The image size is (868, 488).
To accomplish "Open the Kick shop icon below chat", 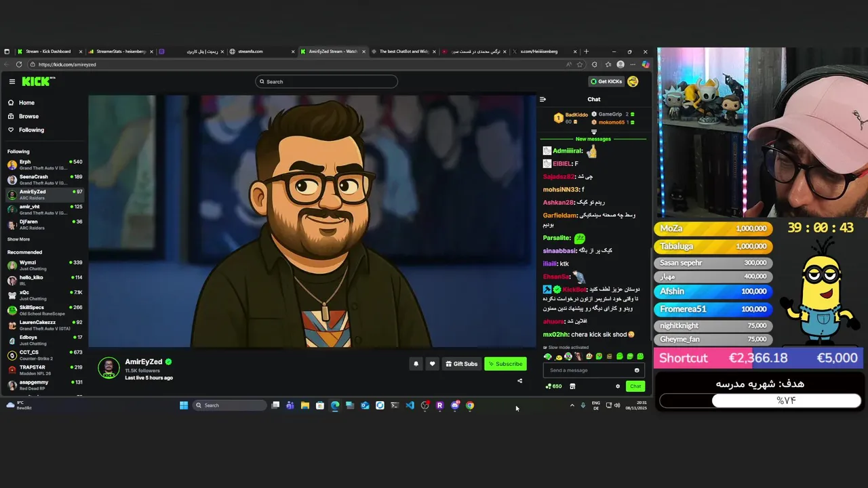I will pyautogui.click(x=572, y=386).
